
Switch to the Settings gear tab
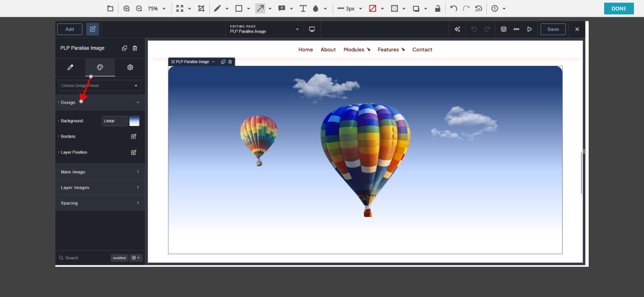tap(130, 68)
